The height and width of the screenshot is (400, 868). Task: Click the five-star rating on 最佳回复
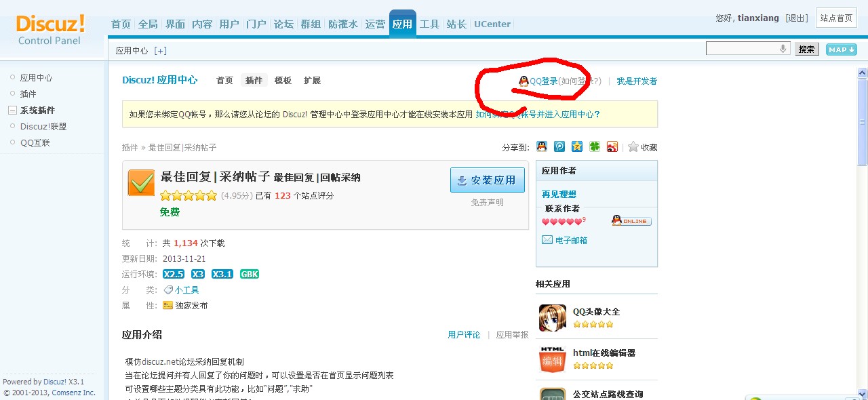click(x=189, y=195)
